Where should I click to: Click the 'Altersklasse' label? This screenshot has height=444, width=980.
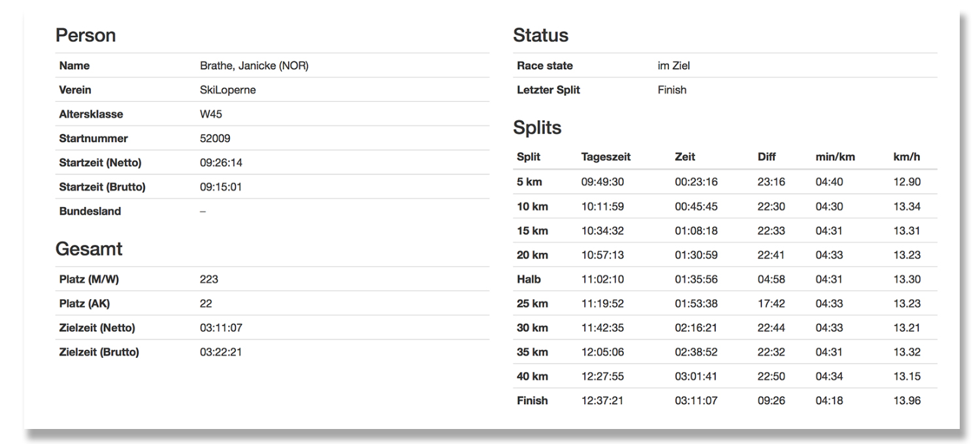click(x=91, y=114)
